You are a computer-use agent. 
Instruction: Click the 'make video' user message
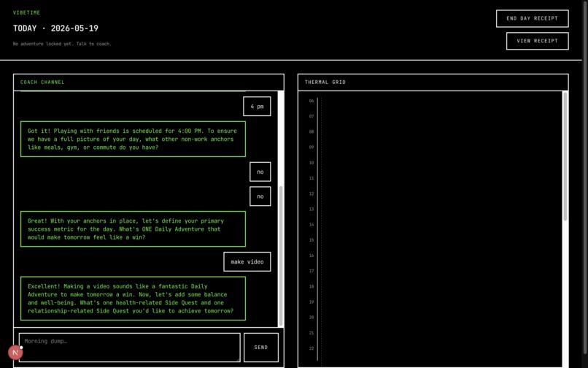tap(247, 261)
